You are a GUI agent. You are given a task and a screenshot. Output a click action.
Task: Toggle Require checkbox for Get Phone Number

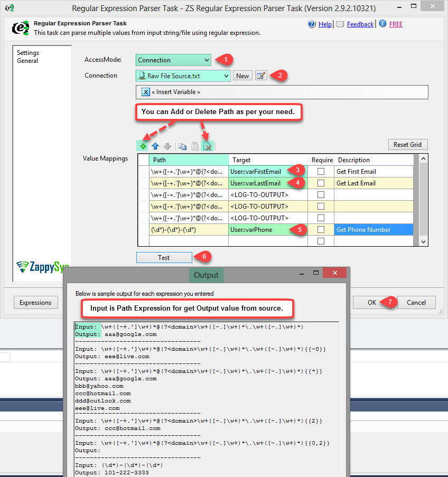[x=321, y=229]
